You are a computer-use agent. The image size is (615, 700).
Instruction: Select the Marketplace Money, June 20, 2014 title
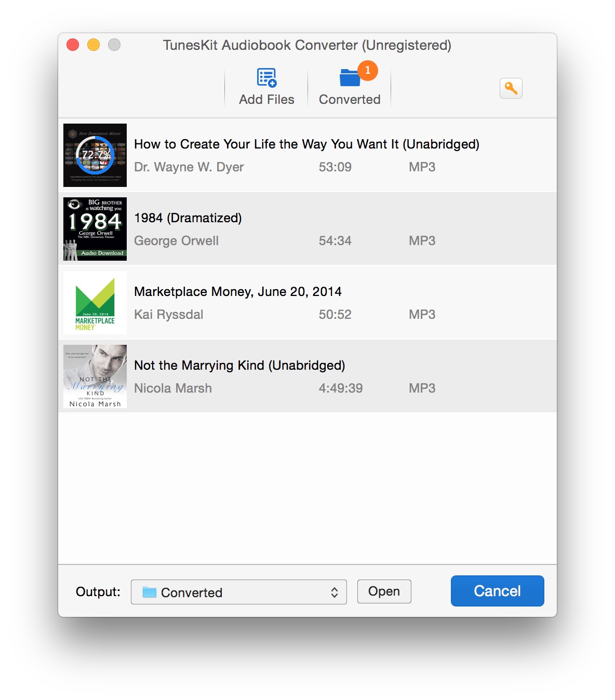pos(238,292)
